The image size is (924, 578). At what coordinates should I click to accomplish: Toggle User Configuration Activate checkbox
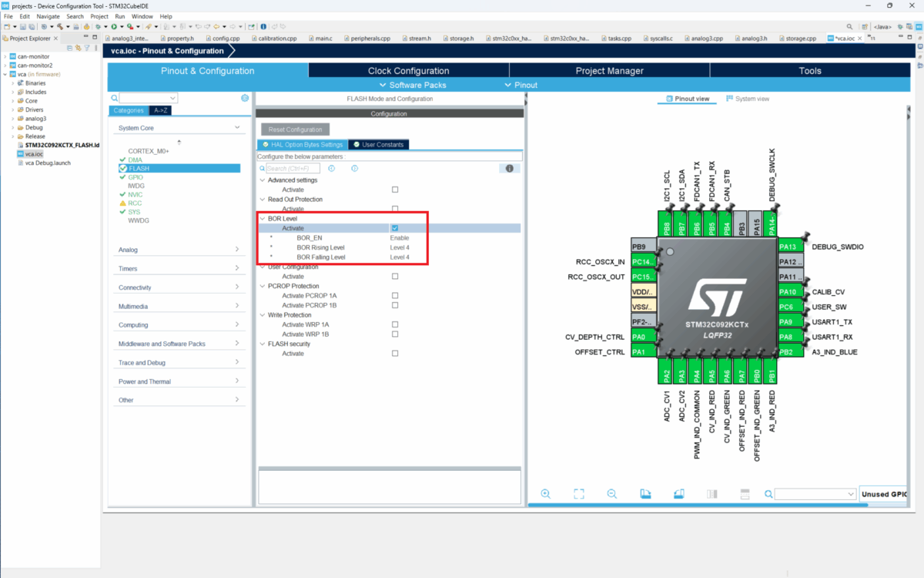pyautogui.click(x=395, y=276)
